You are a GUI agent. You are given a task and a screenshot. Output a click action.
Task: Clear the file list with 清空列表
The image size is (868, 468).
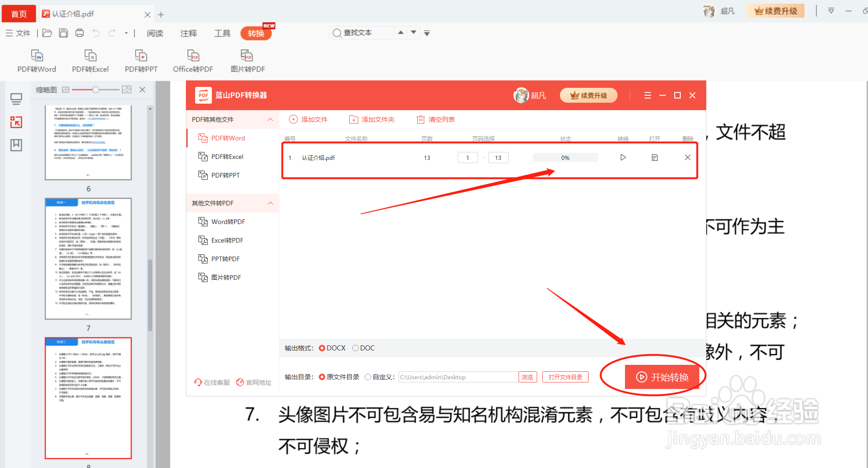click(x=435, y=119)
